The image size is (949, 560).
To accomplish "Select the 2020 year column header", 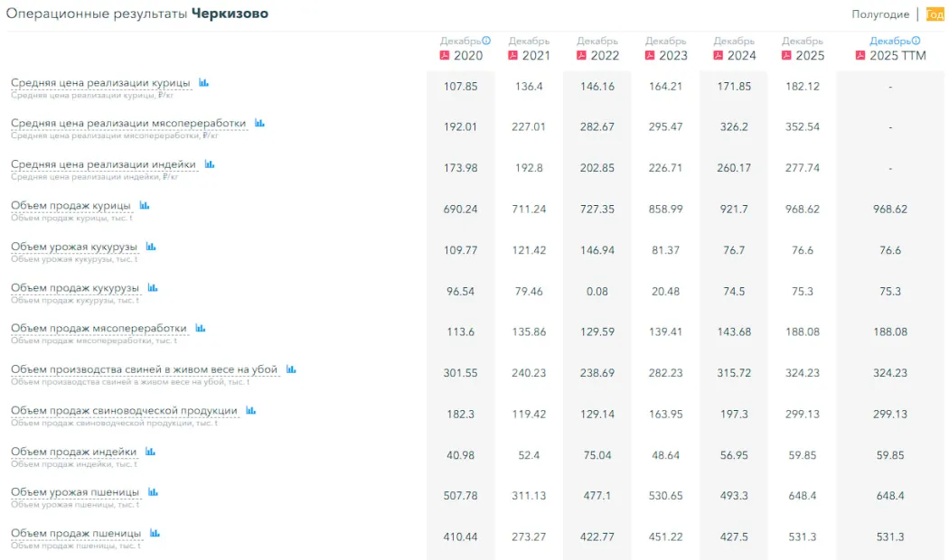I will point(468,56).
